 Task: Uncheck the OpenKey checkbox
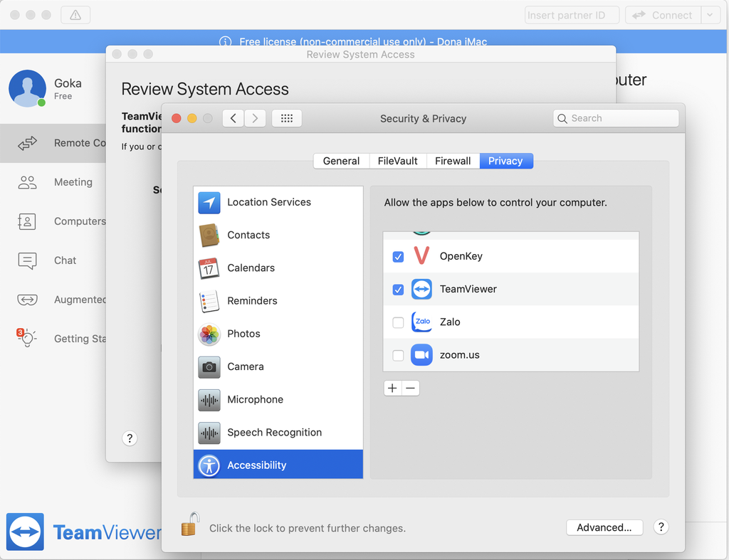tap(398, 257)
